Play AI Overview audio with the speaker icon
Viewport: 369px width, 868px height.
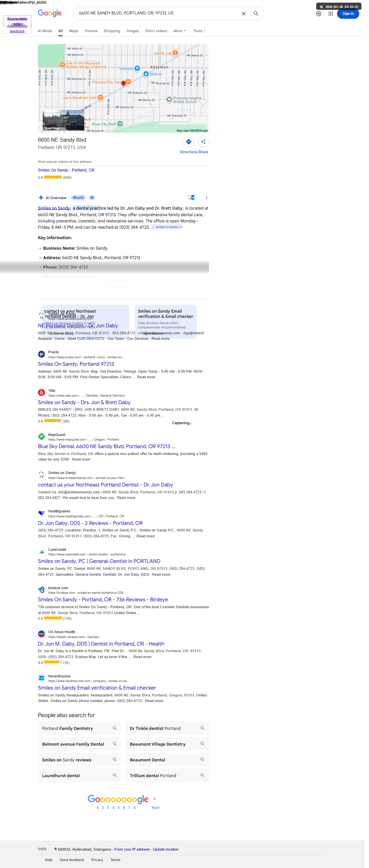[92, 197]
